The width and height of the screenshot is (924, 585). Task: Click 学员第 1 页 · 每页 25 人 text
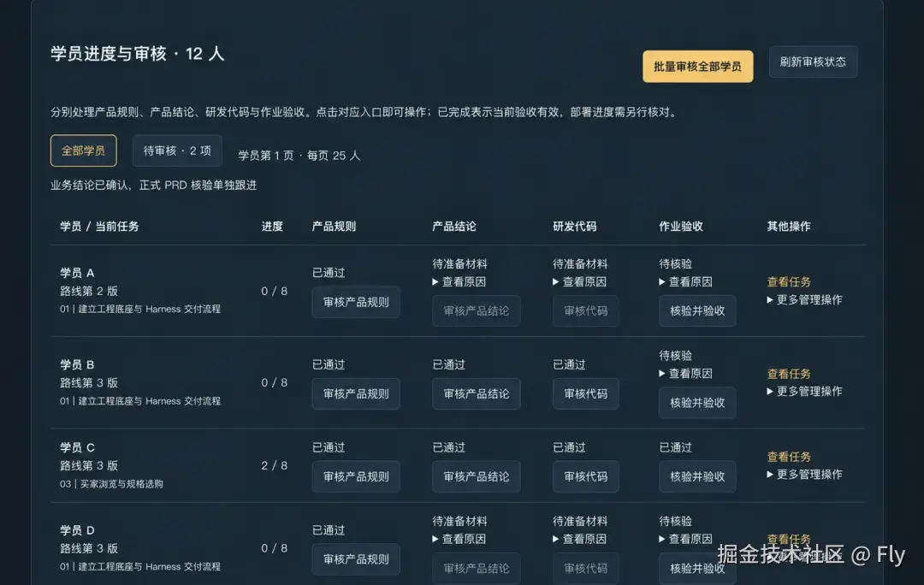[299, 156]
